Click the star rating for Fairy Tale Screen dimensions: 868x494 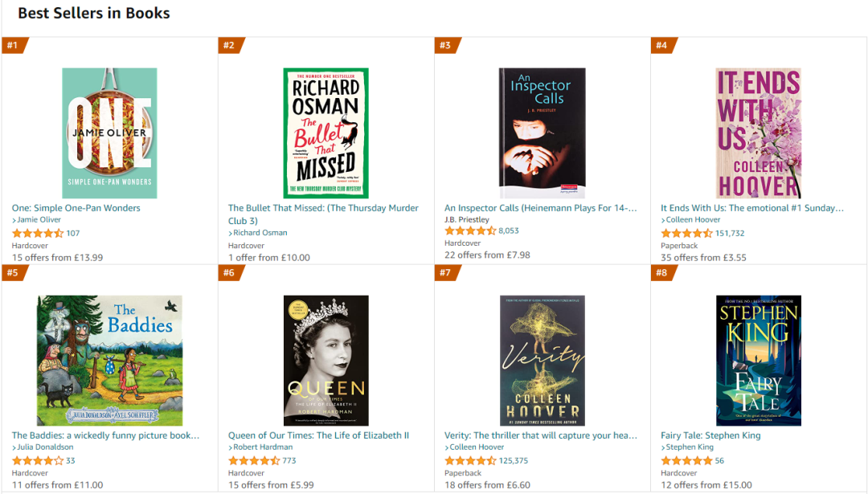tap(686, 461)
